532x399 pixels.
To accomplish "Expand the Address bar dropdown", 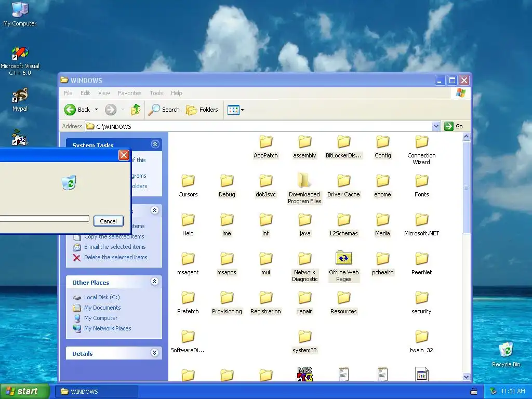I will click(x=436, y=127).
